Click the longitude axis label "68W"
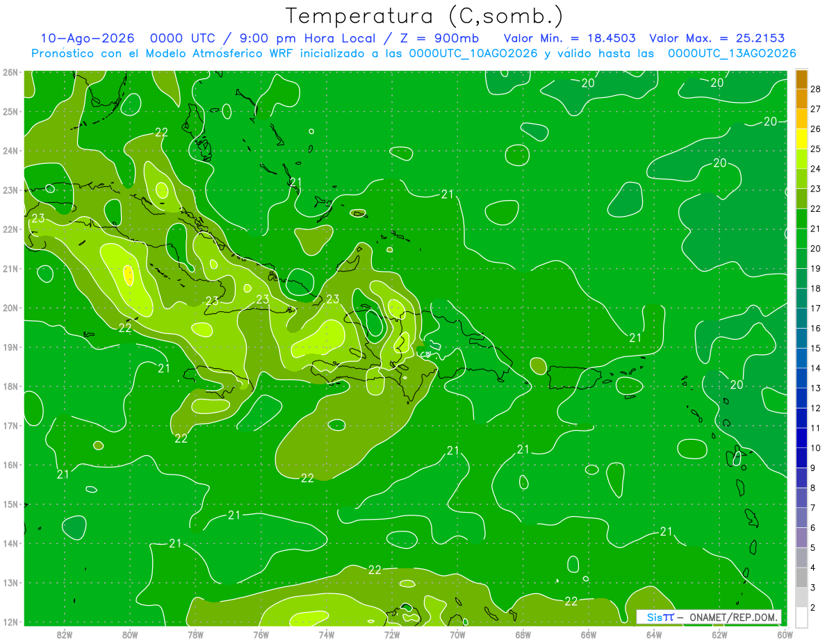 click(523, 634)
